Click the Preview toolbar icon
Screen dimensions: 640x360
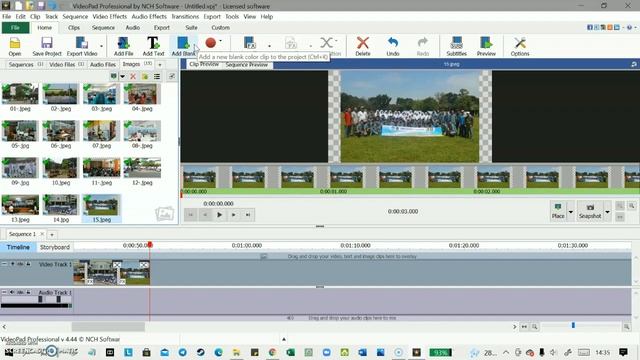pyautogui.click(x=486, y=46)
